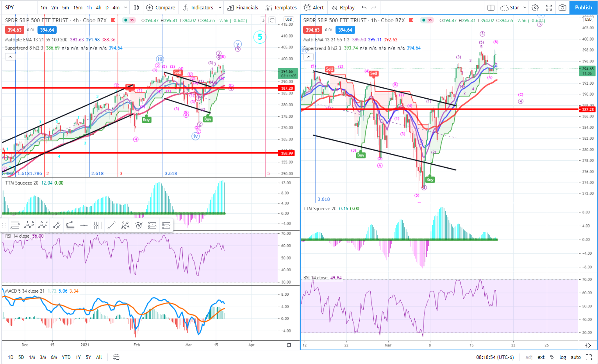The image size is (598, 364).
Task: Open the Compare symbols dialog
Action: point(161,7)
